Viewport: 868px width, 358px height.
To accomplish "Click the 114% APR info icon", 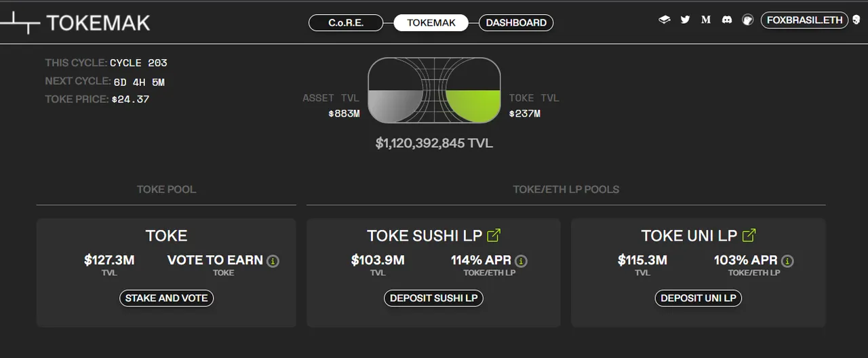I will (x=521, y=261).
